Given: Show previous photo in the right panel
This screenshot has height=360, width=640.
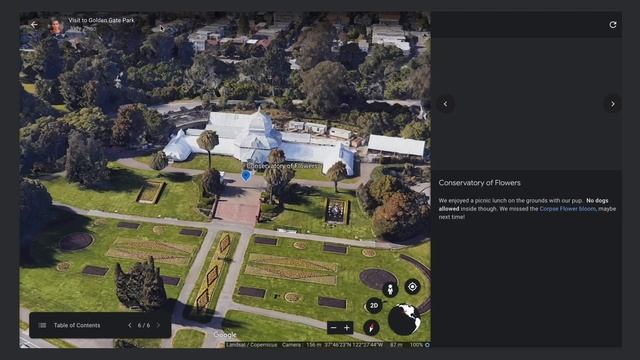Looking at the screenshot, I should [445, 104].
